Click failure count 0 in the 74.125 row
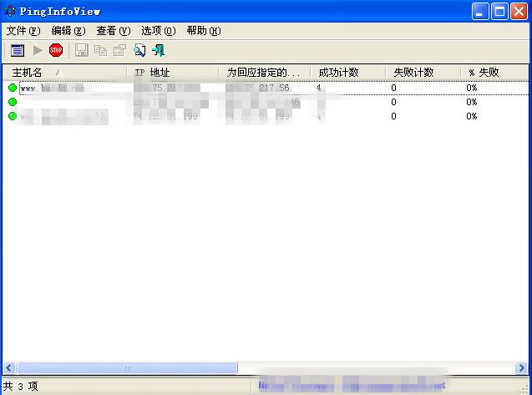Viewport: 532px width, 395px height. click(x=393, y=116)
